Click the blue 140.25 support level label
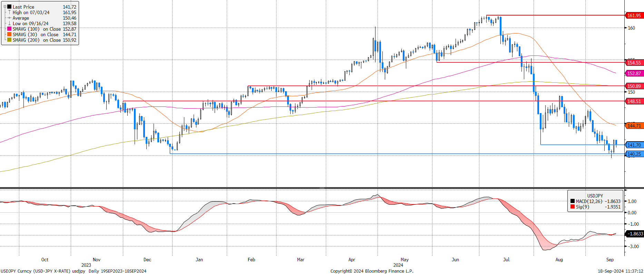This screenshot has height=274, width=644. click(634, 154)
